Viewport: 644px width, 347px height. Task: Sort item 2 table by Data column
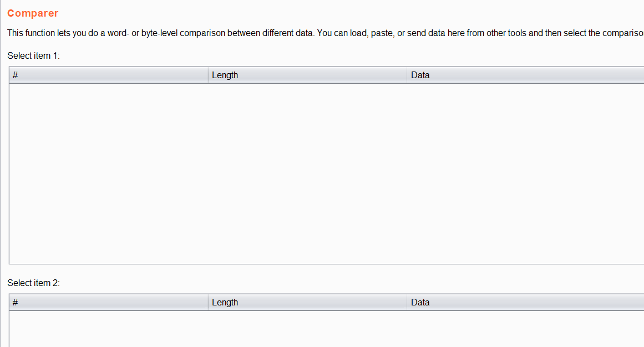pos(526,302)
